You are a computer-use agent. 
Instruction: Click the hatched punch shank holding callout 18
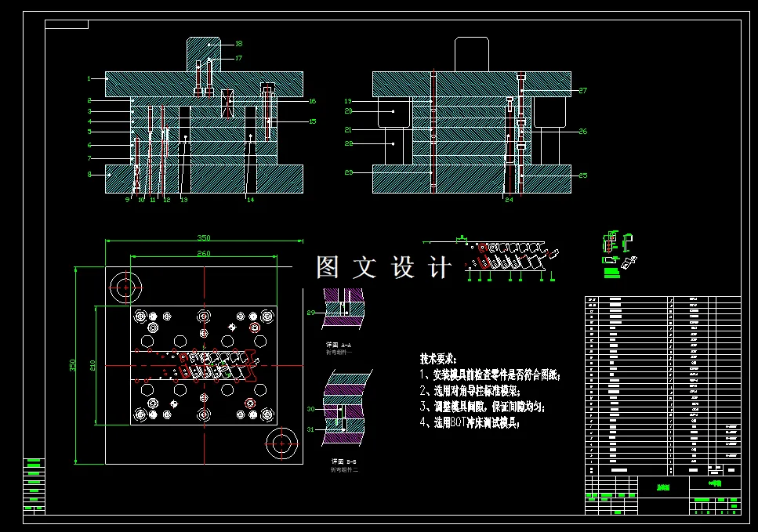point(204,54)
